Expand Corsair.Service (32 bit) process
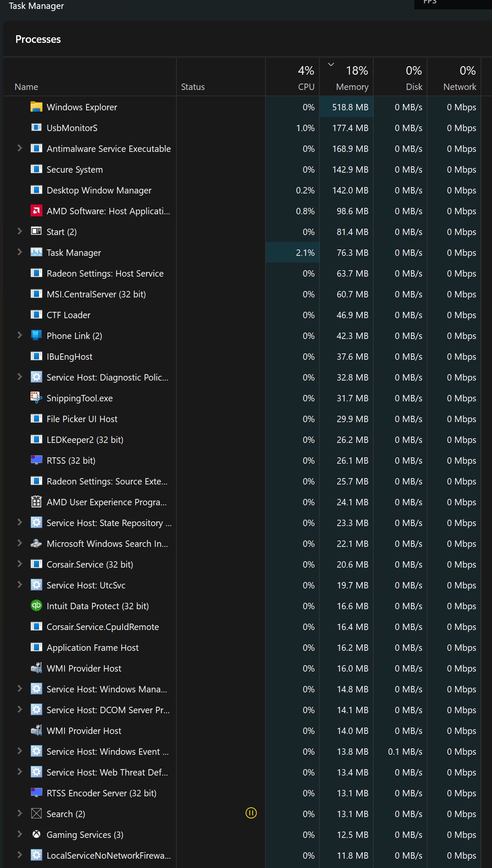The height and width of the screenshot is (868, 492). (x=20, y=564)
